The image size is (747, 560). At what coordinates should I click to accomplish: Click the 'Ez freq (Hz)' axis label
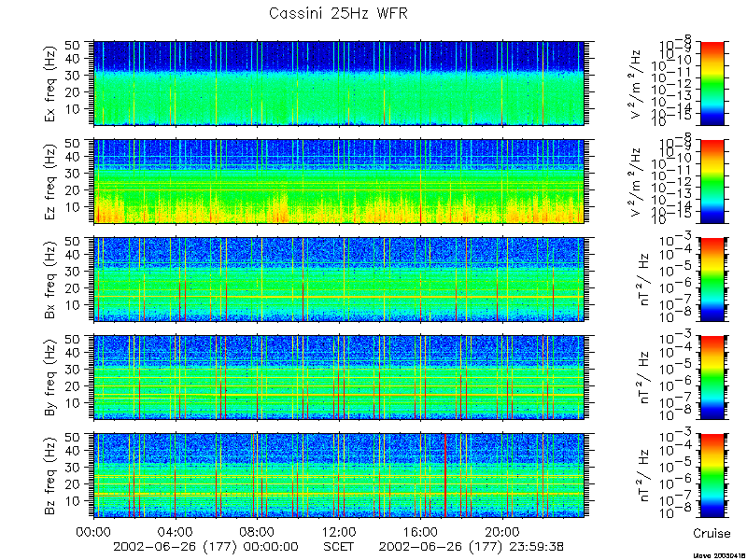pos(50,181)
